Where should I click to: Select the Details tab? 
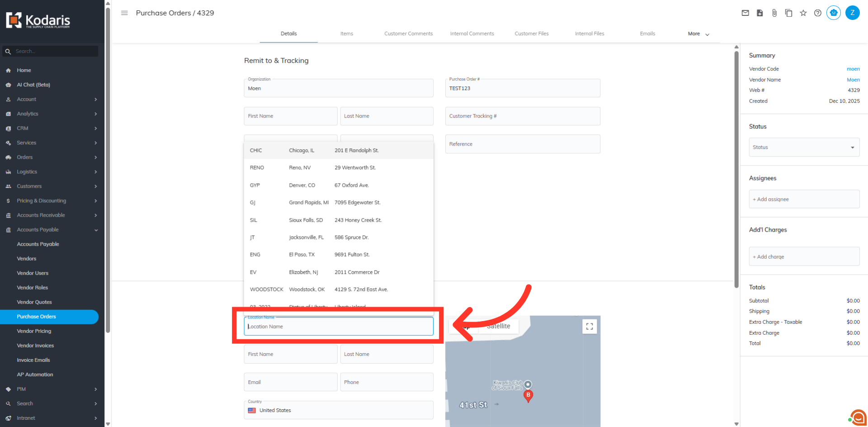[288, 34]
